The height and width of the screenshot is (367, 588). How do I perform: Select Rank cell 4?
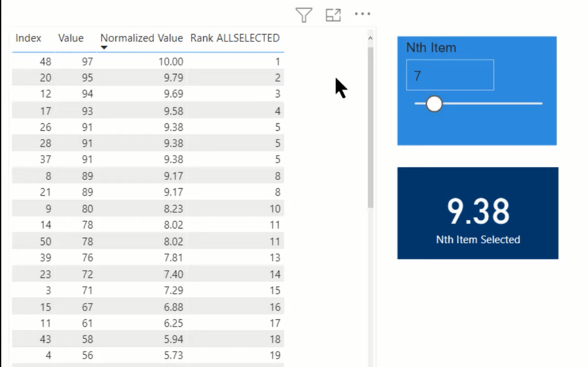point(278,111)
